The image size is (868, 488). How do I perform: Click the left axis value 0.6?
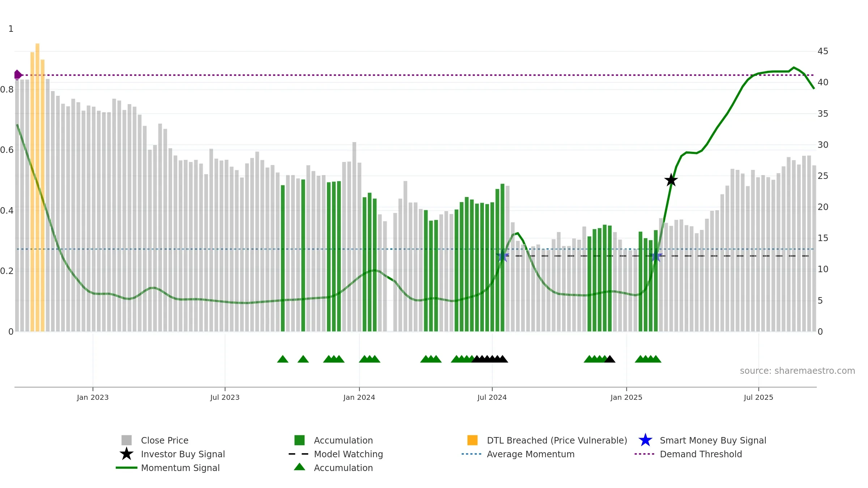7,150
